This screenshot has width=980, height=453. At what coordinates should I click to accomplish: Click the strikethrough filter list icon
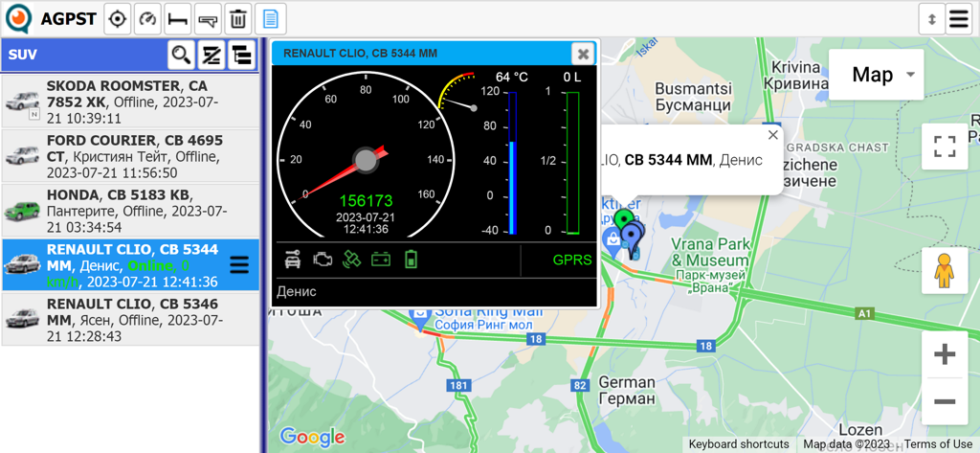(212, 55)
